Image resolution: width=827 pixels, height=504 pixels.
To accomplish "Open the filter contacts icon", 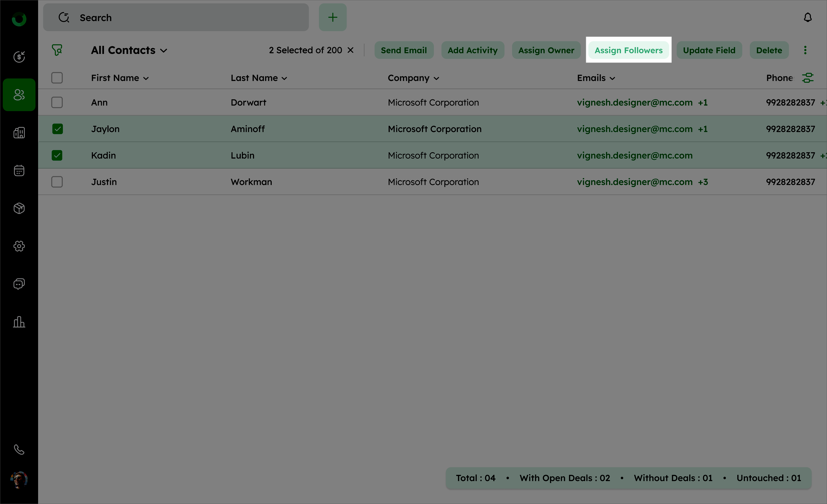I will click(57, 50).
